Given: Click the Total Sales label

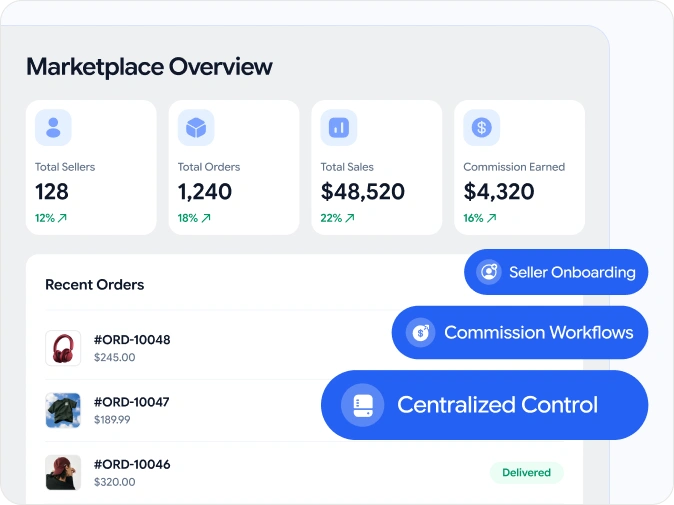Looking at the screenshot, I should [x=347, y=167].
